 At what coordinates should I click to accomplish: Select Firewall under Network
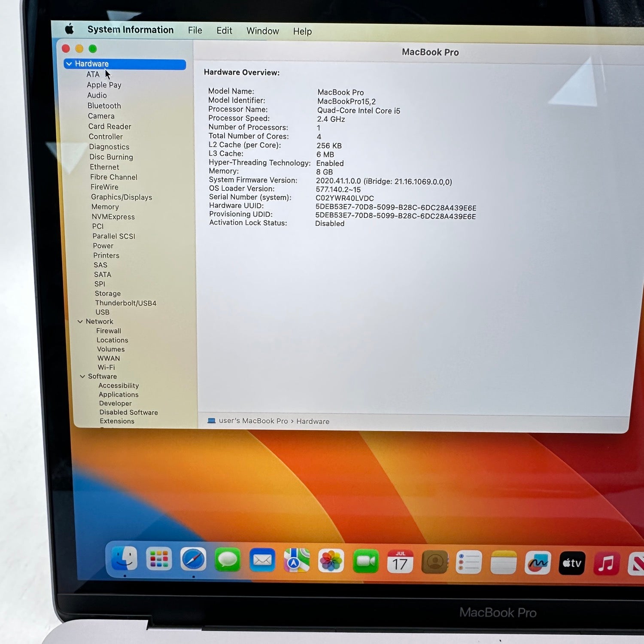point(109,331)
